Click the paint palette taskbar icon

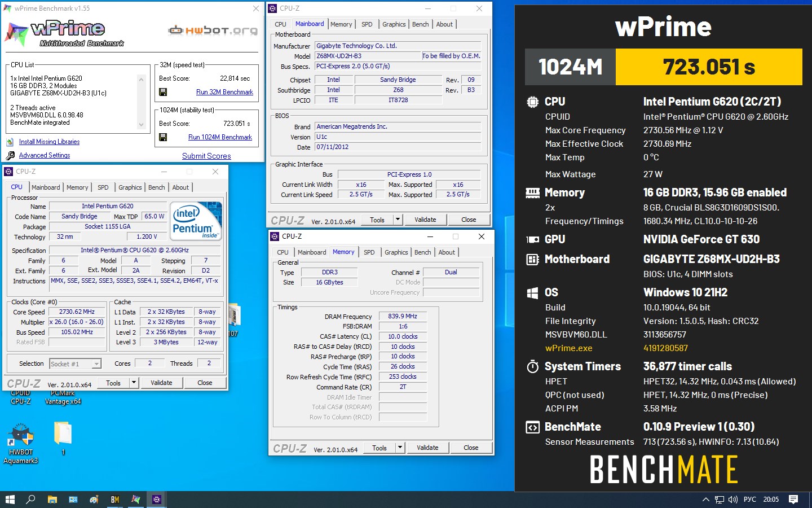(x=94, y=500)
